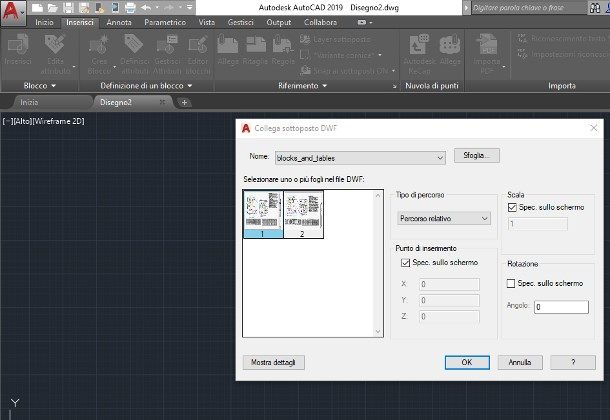
Task: Add a new drawing tab with plus
Action: tap(184, 102)
